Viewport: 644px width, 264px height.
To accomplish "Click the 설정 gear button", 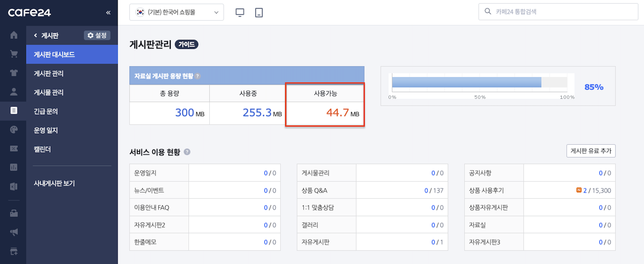I will pyautogui.click(x=97, y=35).
